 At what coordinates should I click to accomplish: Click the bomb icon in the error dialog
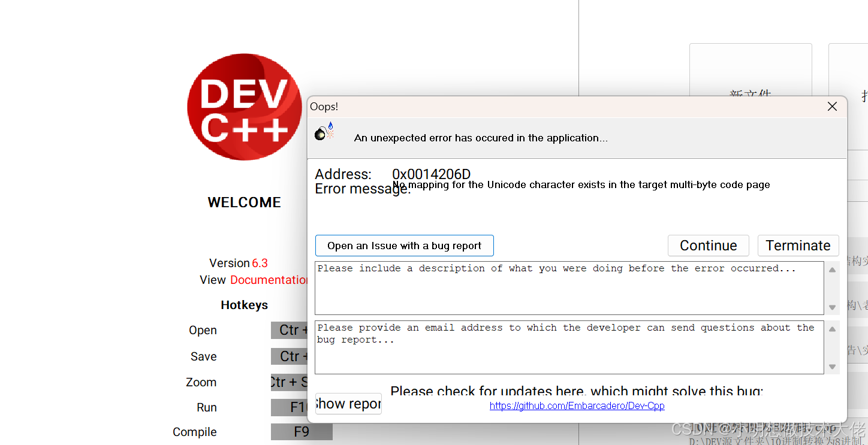324,132
